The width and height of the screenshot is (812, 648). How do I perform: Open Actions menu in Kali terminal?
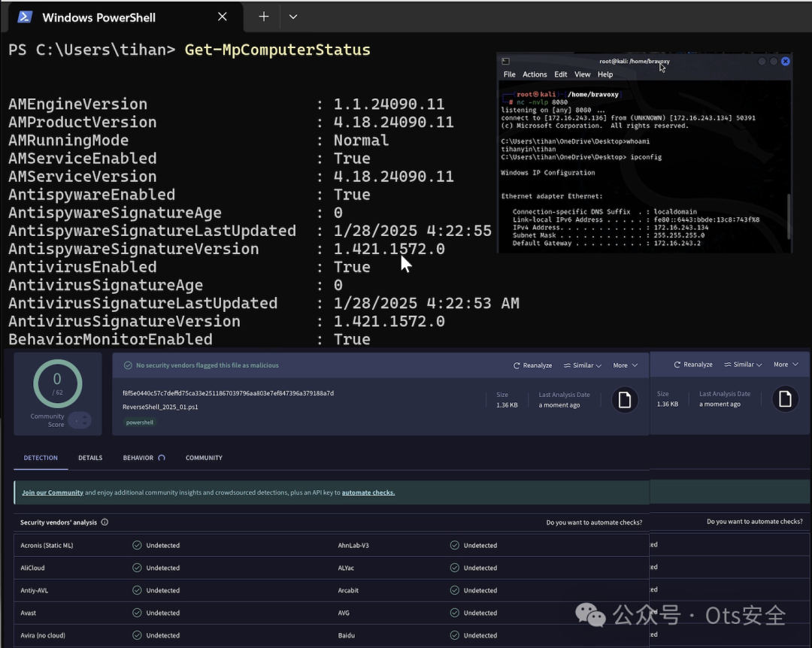click(x=535, y=74)
